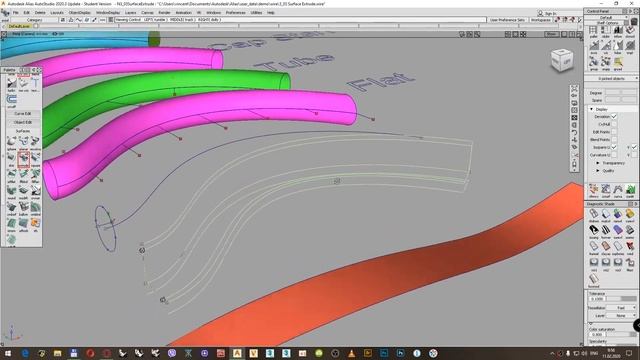Select the green shelf icon above Diagnostic Shade

pyautogui.click(x=630, y=189)
